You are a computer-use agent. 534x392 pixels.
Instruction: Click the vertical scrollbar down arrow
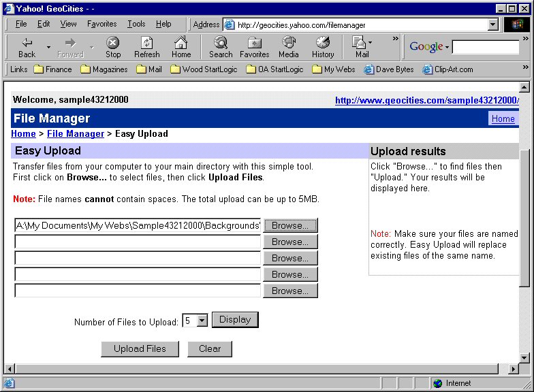[x=524, y=358]
